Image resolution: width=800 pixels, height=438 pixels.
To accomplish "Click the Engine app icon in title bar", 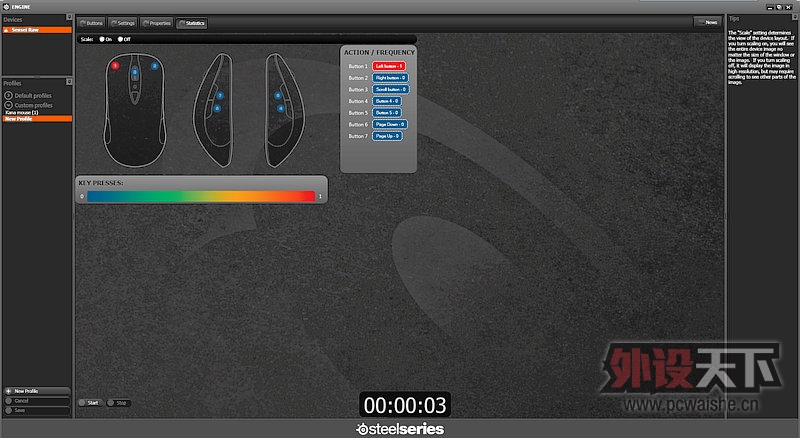I will coord(6,7).
